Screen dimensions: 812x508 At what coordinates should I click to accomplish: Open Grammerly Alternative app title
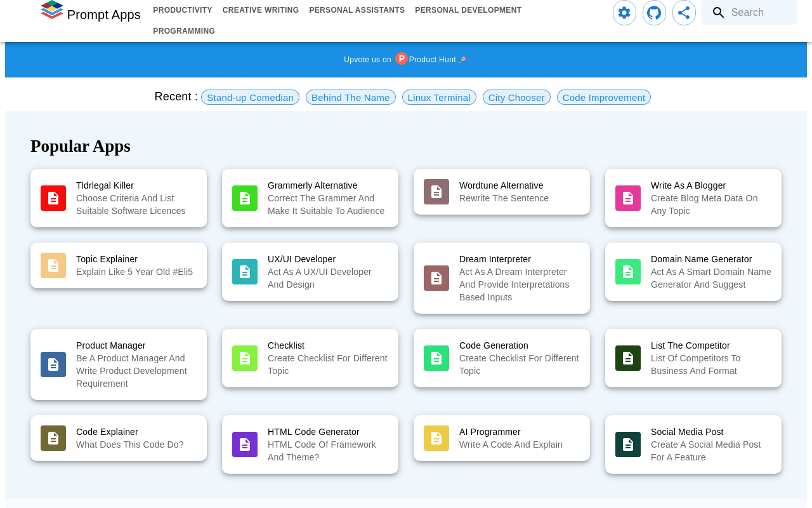pyautogui.click(x=313, y=185)
